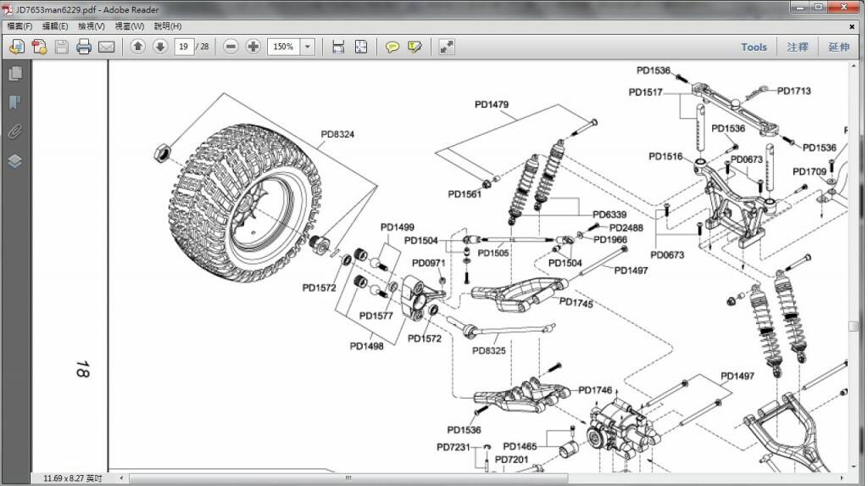Open the 視窗(W) menu
The image size is (868, 486).
(x=130, y=26)
